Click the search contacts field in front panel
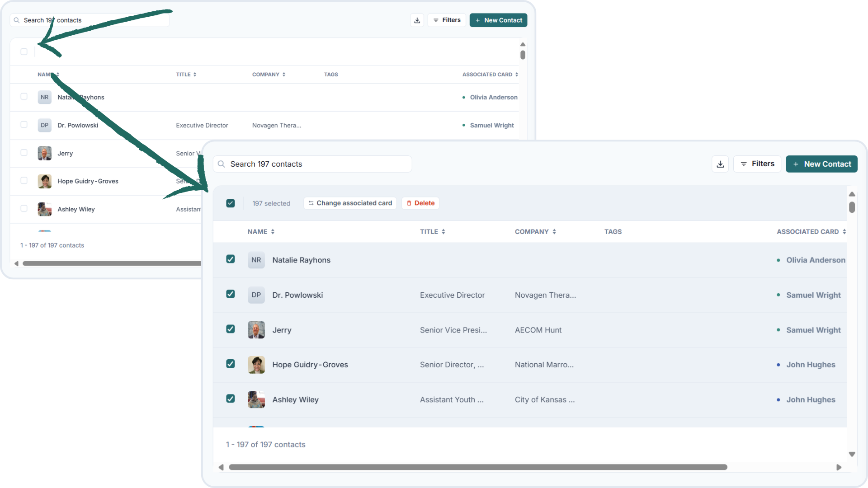 click(312, 164)
